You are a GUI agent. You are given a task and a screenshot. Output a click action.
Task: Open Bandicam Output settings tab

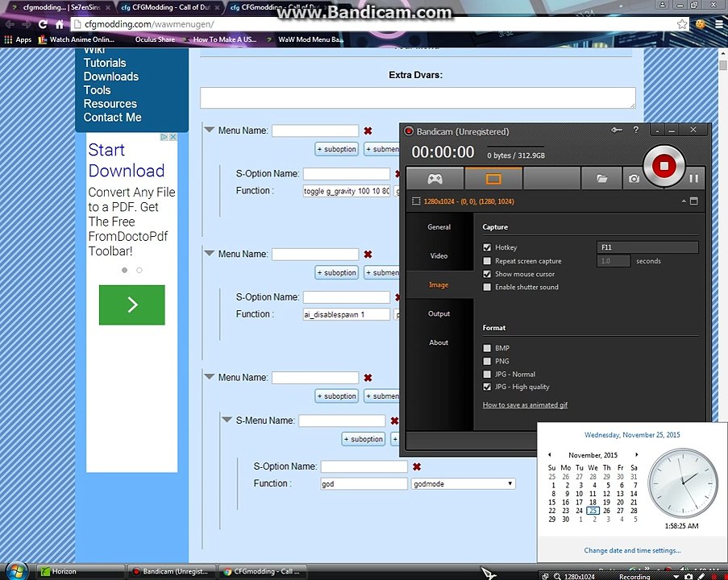click(439, 313)
